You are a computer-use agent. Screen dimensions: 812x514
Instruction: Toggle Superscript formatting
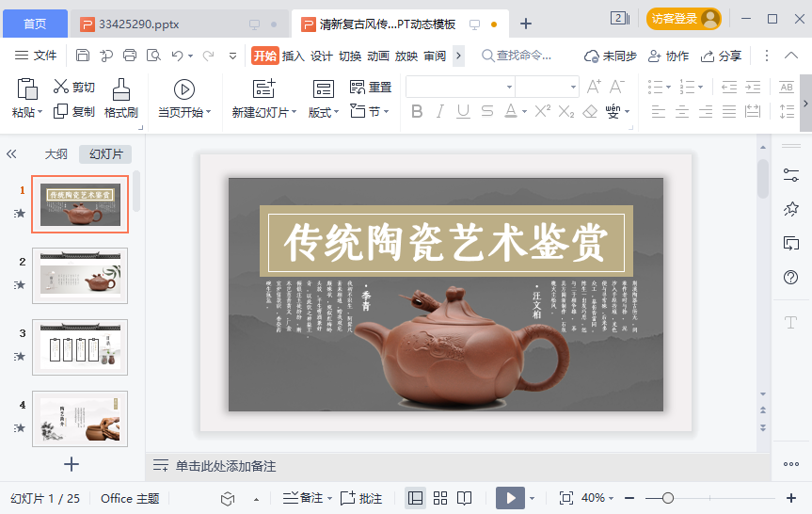pyautogui.click(x=542, y=111)
